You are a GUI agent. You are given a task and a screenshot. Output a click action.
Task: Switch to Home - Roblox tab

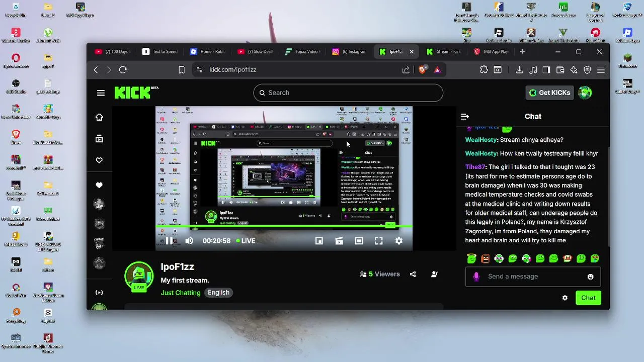click(207, 52)
